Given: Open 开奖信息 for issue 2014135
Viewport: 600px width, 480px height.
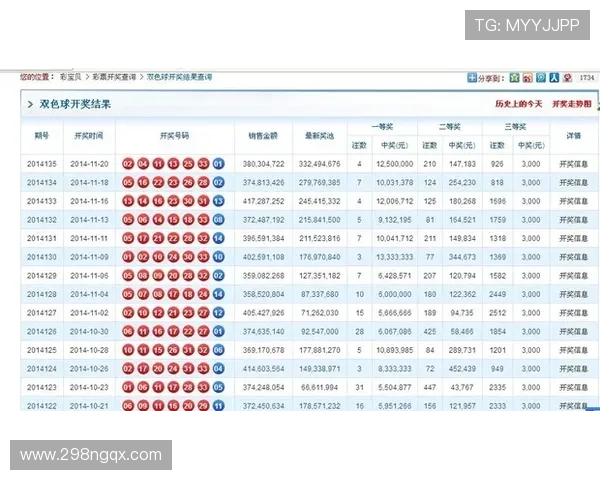Looking at the screenshot, I should tap(573, 164).
